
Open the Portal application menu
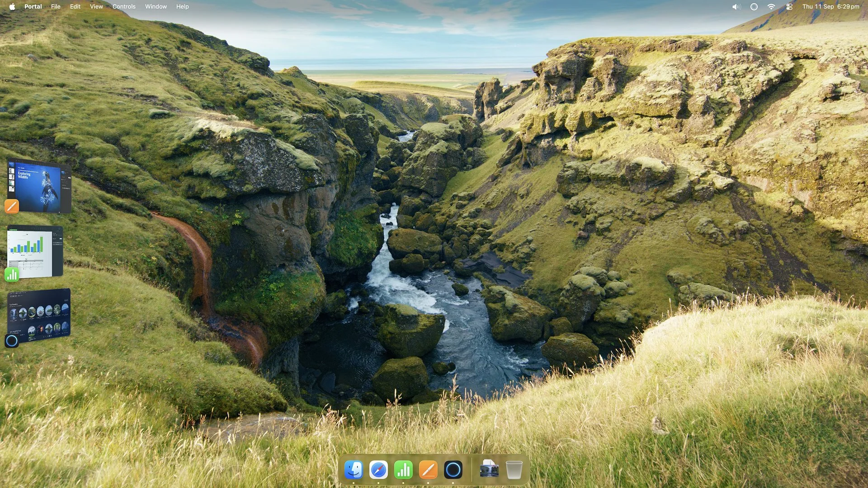coord(33,7)
